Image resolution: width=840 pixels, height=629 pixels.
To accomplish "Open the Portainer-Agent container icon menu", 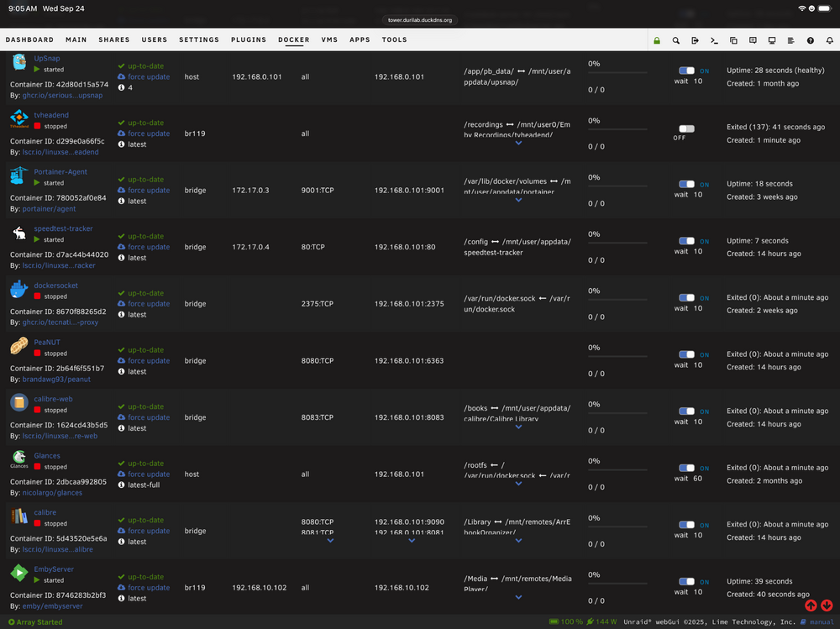I will 19,176.
